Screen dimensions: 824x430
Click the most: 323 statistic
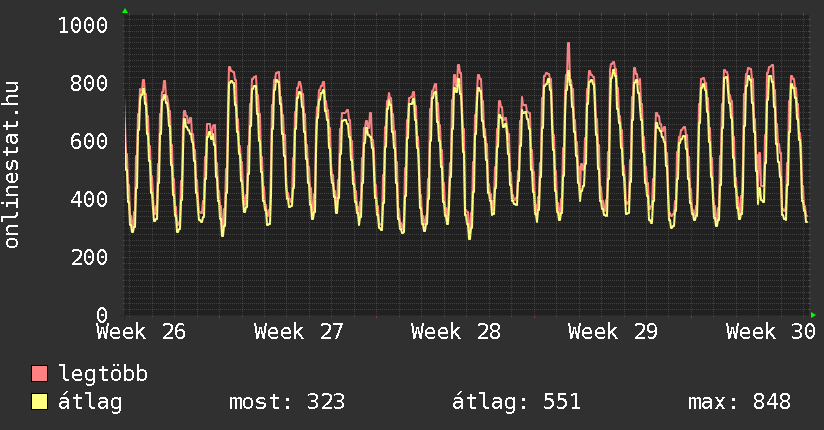[x=287, y=402]
